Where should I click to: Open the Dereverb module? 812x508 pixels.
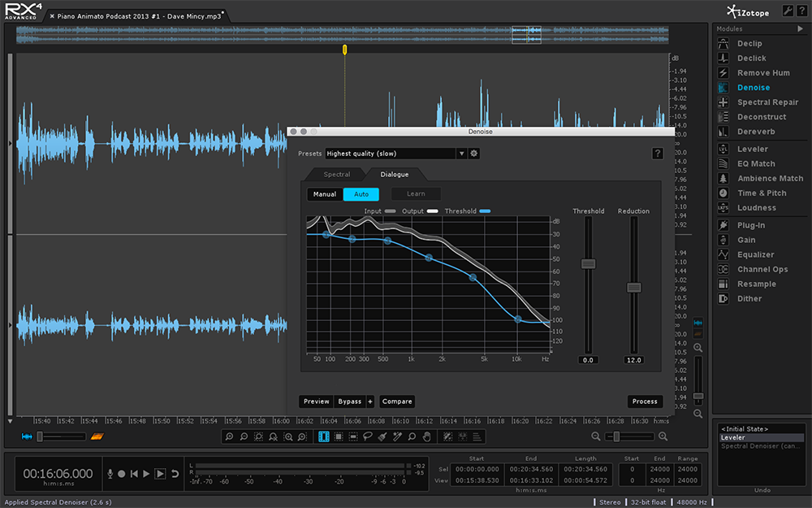[756, 132]
